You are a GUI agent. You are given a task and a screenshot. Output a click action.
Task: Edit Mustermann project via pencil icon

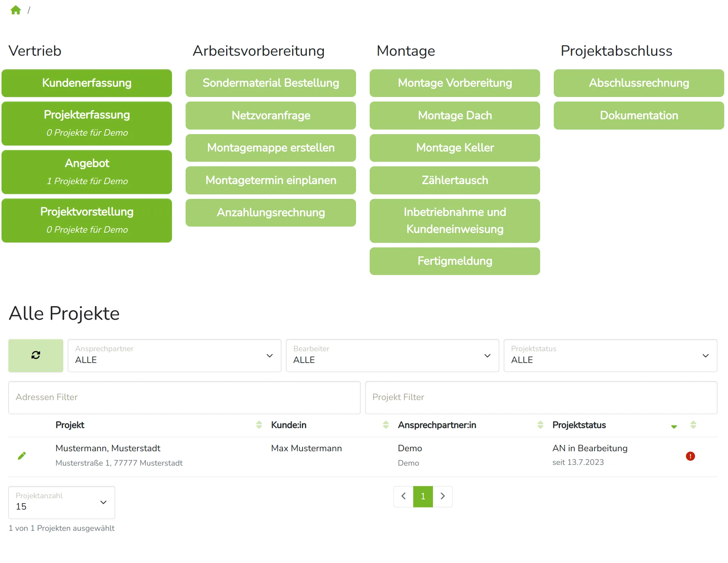pyautogui.click(x=22, y=456)
